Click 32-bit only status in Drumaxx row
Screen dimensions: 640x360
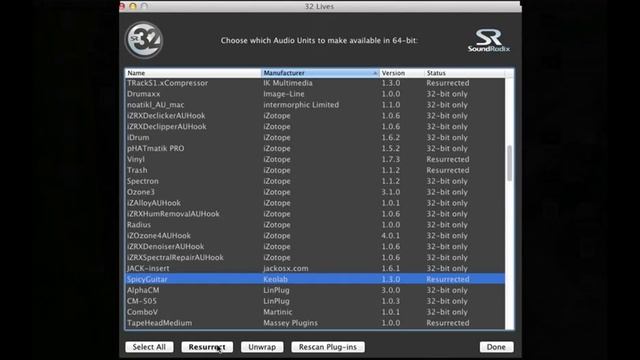point(447,94)
